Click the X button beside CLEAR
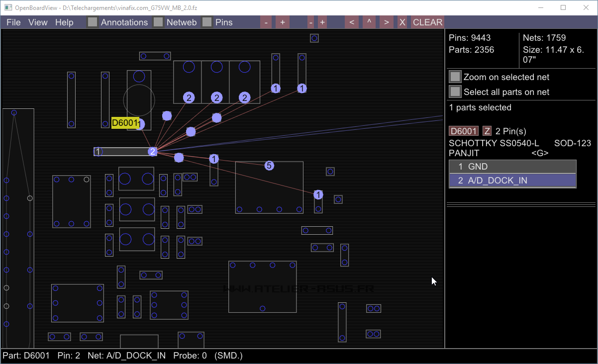The width and height of the screenshot is (598, 364). (x=402, y=22)
